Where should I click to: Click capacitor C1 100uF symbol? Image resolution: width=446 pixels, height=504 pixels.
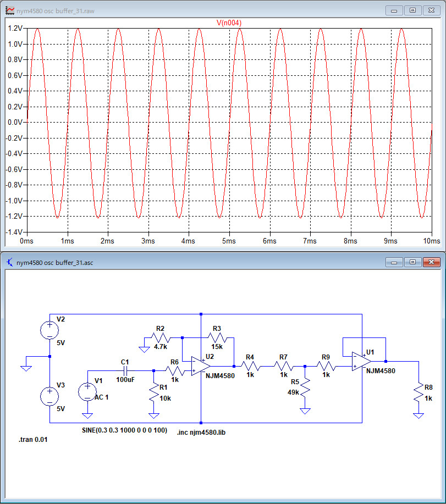pyautogui.click(x=125, y=371)
